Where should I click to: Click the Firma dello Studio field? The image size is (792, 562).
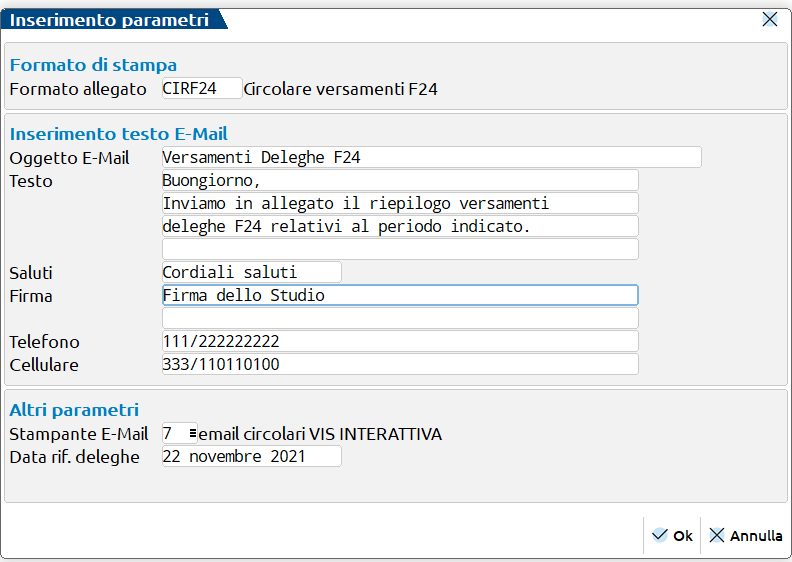(x=399, y=295)
